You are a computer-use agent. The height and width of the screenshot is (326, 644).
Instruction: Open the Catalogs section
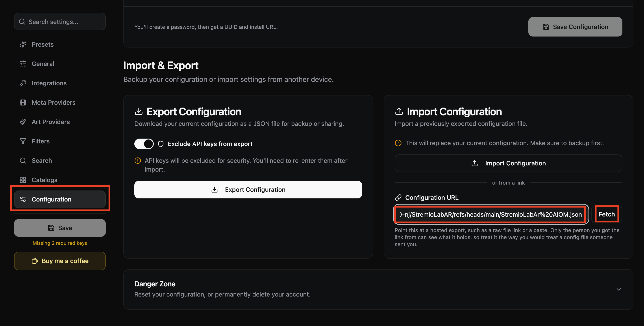(x=60, y=180)
